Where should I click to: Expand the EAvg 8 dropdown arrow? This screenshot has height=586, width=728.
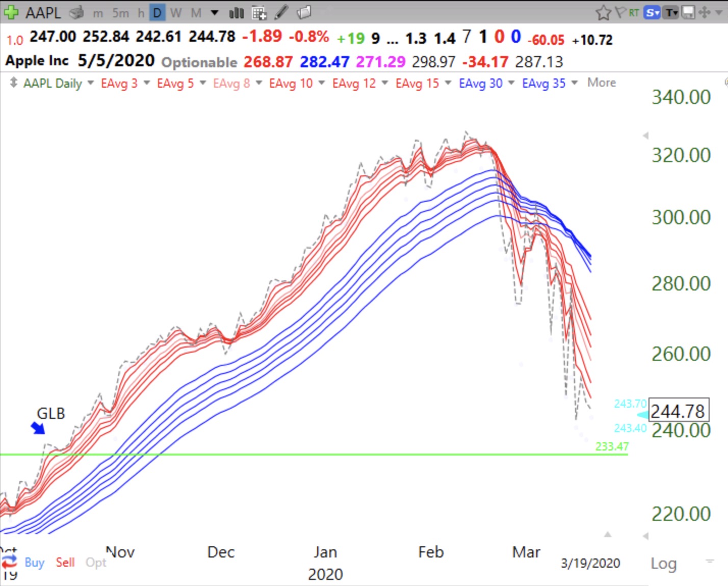(x=259, y=82)
